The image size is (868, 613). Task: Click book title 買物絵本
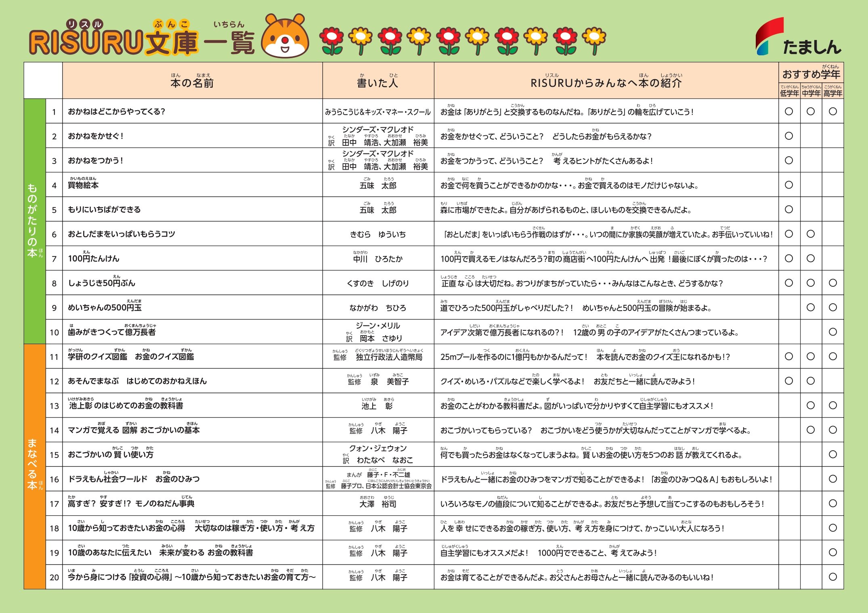point(83,183)
